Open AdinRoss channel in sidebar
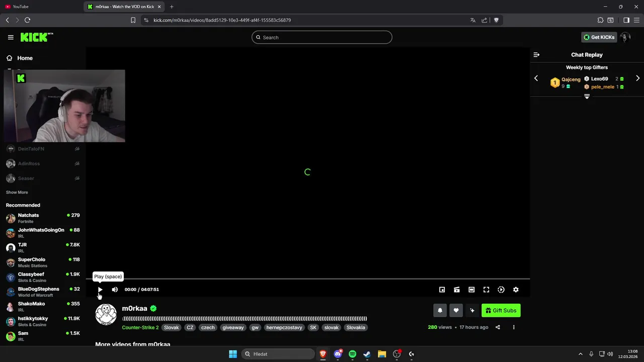The image size is (644, 362). click(x=43, y=163)
